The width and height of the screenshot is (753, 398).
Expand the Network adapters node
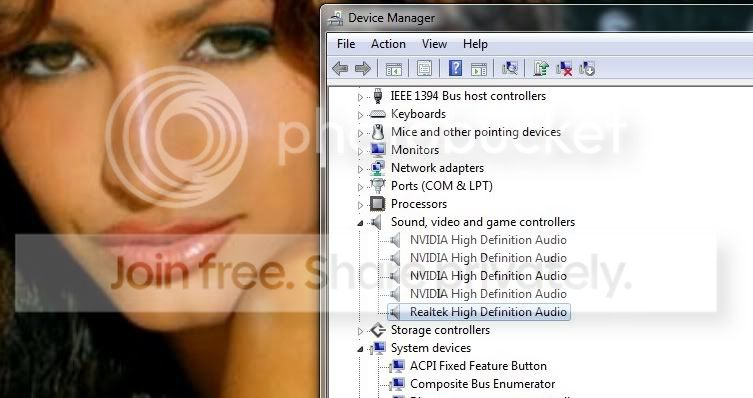tap(361, 169)
